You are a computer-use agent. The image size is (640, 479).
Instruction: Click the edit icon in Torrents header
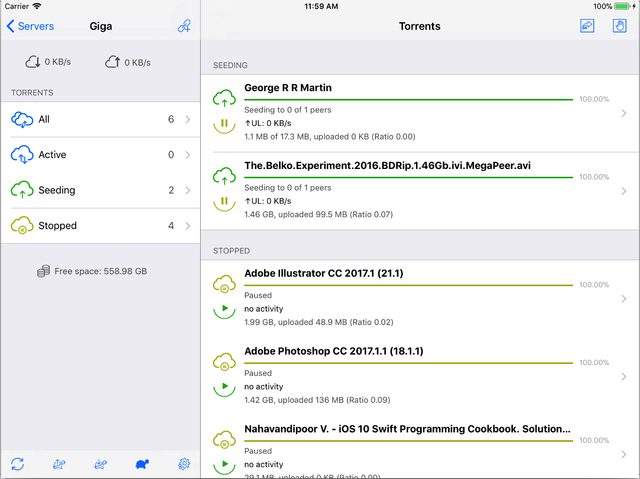(587, 26)
